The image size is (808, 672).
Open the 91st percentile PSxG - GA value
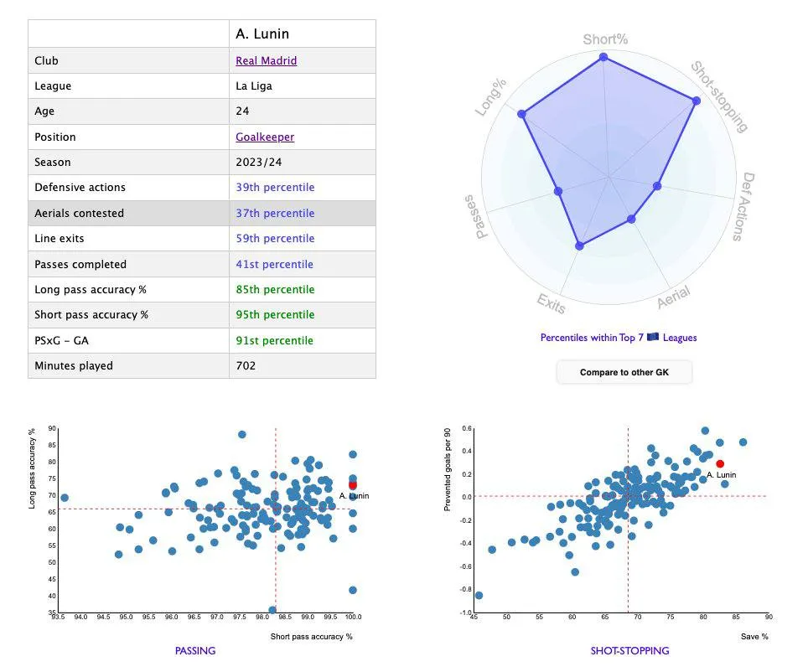[x=274, y=340]
